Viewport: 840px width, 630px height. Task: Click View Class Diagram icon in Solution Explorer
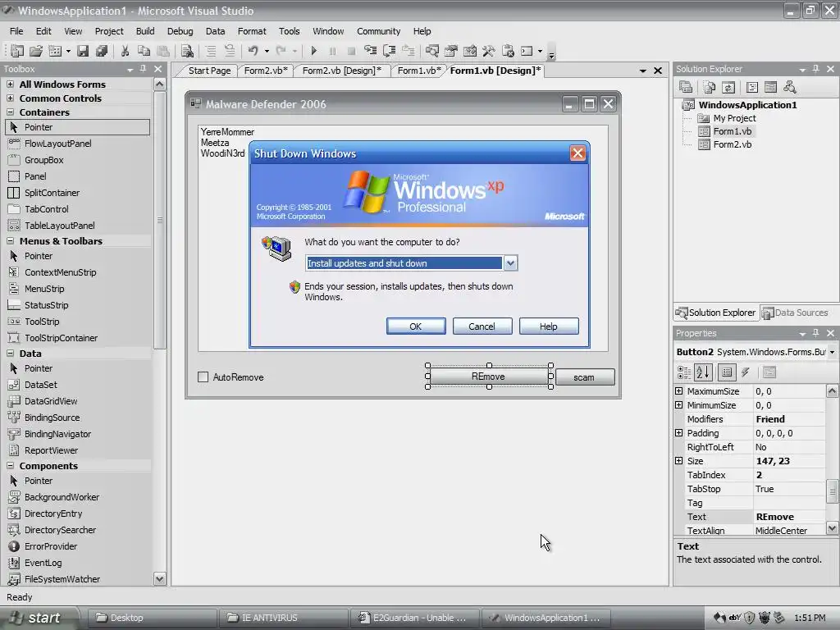(x=790, y=87)
